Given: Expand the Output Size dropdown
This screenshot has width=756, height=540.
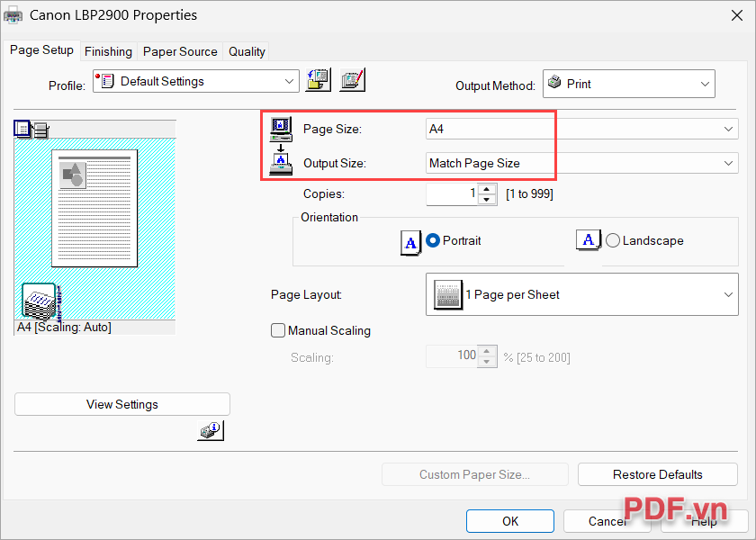Looking at the screenshot, I should [581, 163].
